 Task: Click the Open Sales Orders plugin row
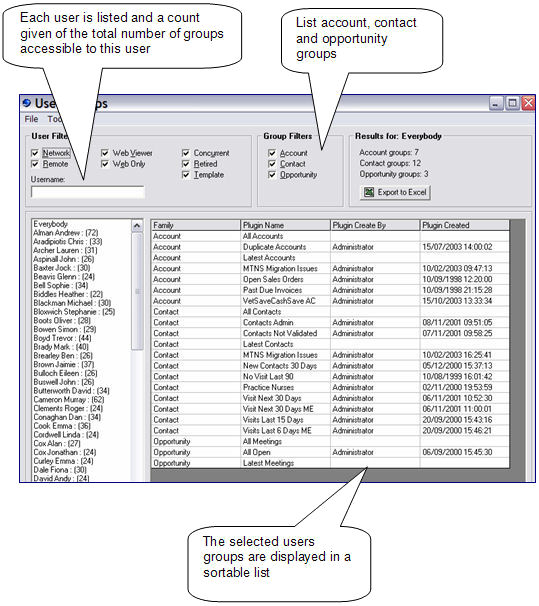point(330,279)
